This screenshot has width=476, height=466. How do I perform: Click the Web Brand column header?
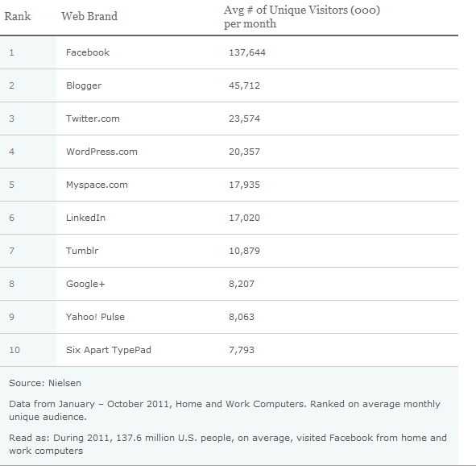coord(89,16)
